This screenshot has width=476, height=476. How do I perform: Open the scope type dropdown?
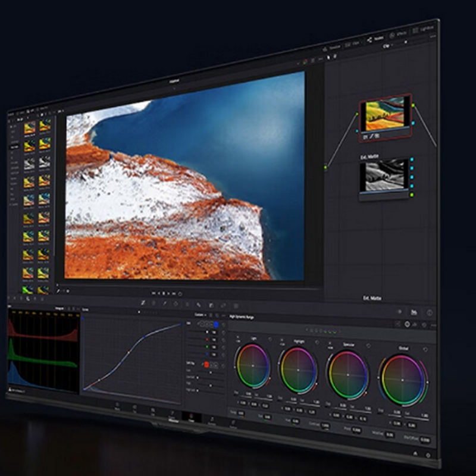pos(60,308)
